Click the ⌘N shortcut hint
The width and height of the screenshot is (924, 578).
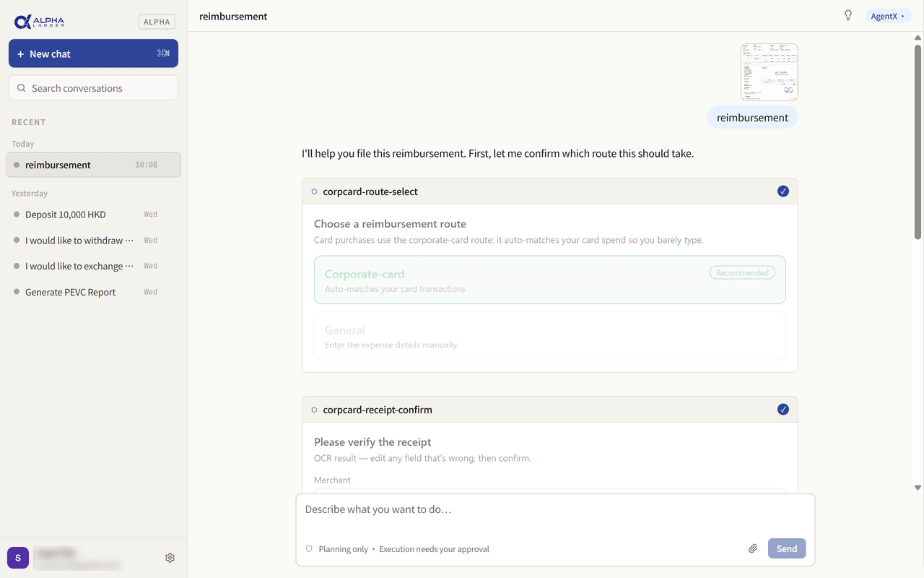(x=163, y=53)
